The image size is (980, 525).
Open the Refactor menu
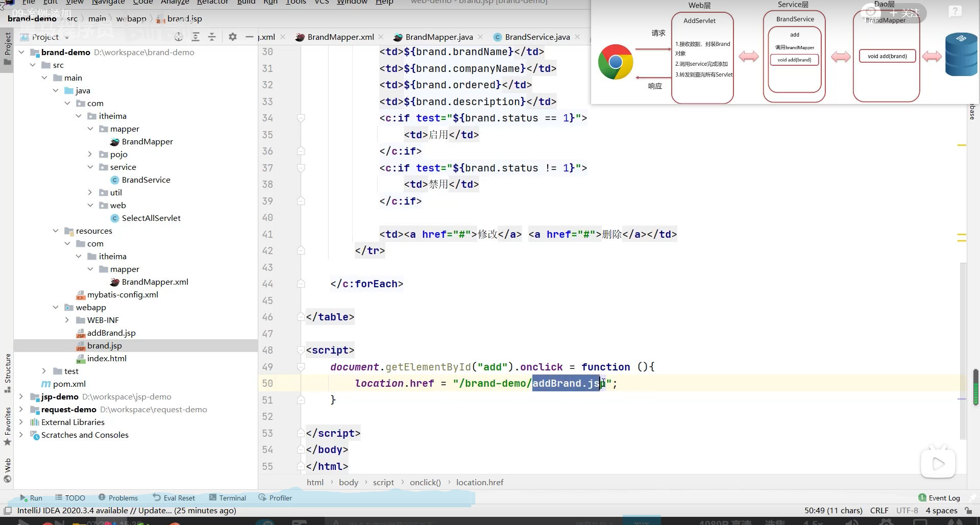212,2
